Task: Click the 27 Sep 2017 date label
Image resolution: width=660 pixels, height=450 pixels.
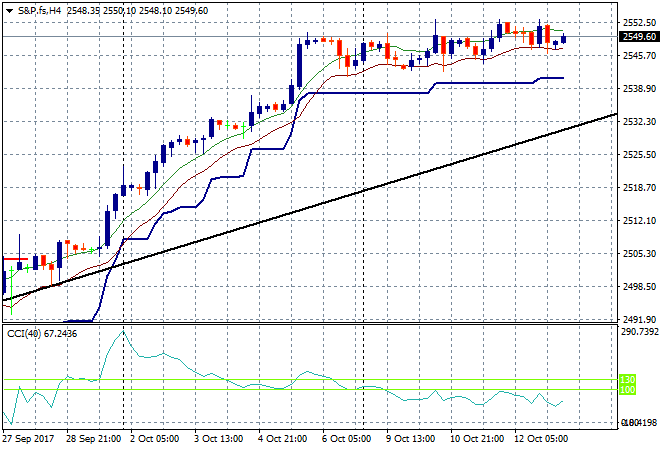Action: point(28,439)
